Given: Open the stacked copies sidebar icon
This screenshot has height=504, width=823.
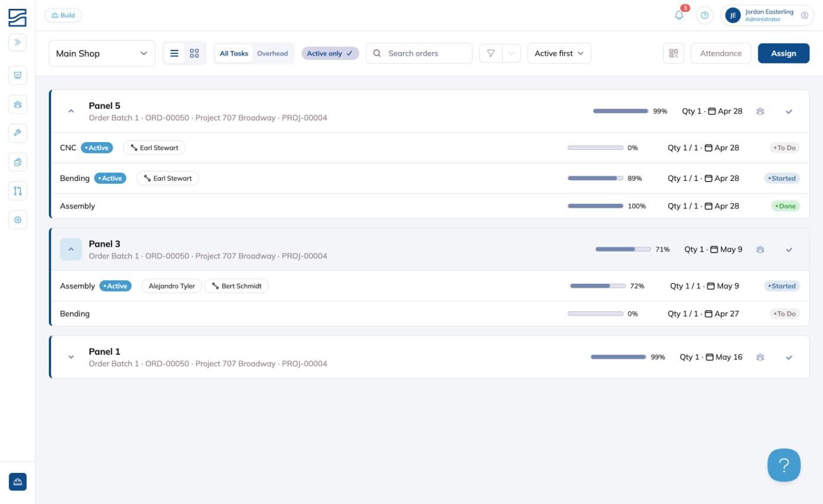Looking at the screenshot, I should click(x=18, y=162).
